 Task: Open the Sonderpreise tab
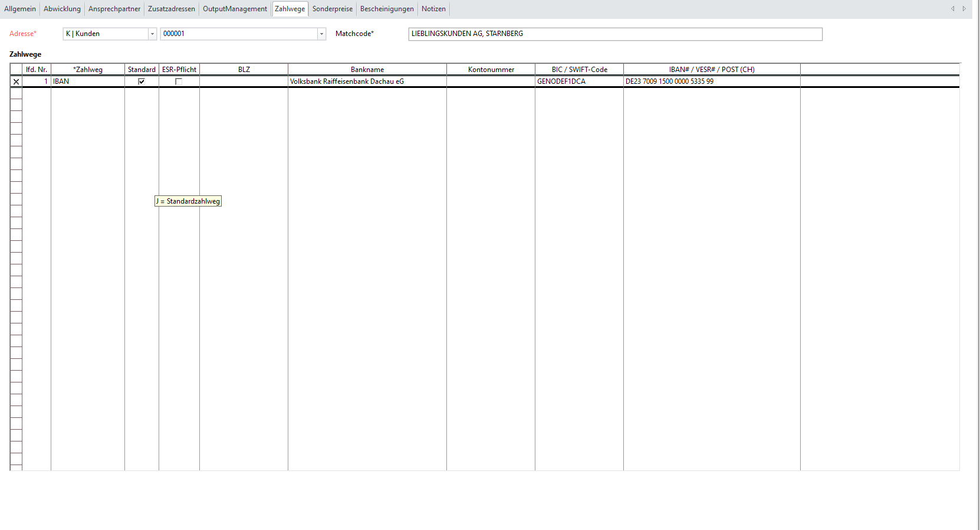point(333,9)
